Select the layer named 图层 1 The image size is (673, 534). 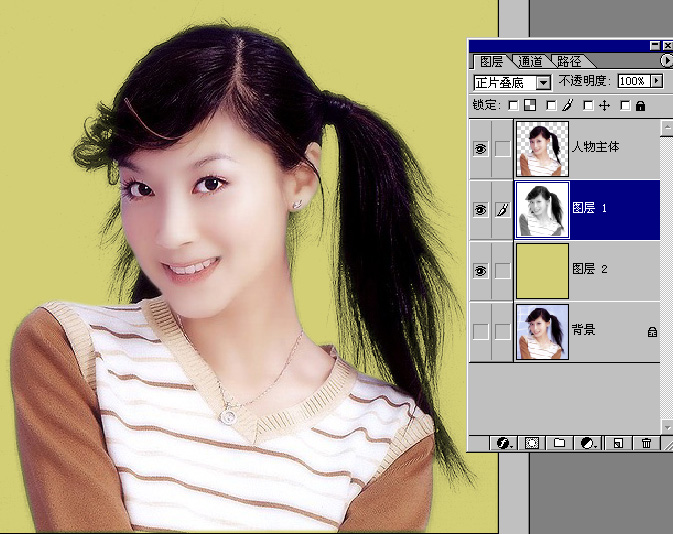click(x=589, y=208)
